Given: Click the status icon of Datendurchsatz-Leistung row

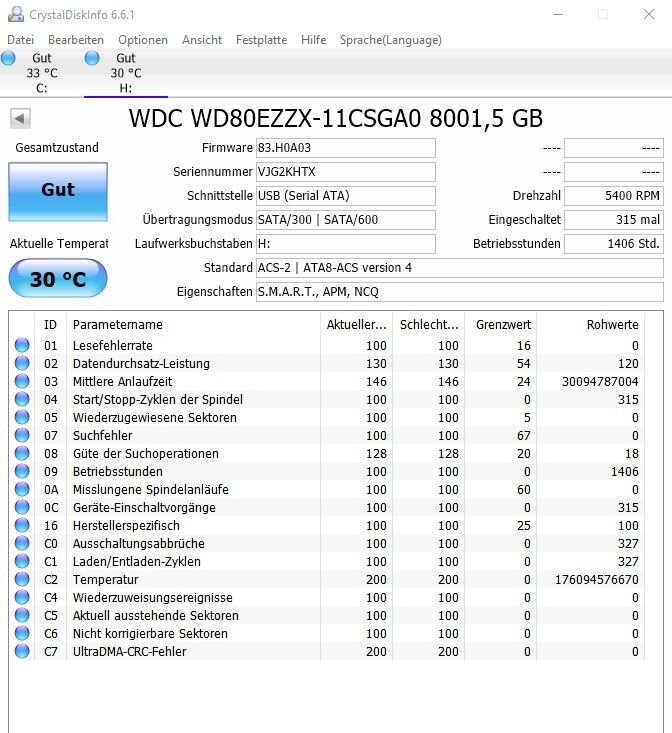Looking at the screenshot, I should (x=22, y=363).
